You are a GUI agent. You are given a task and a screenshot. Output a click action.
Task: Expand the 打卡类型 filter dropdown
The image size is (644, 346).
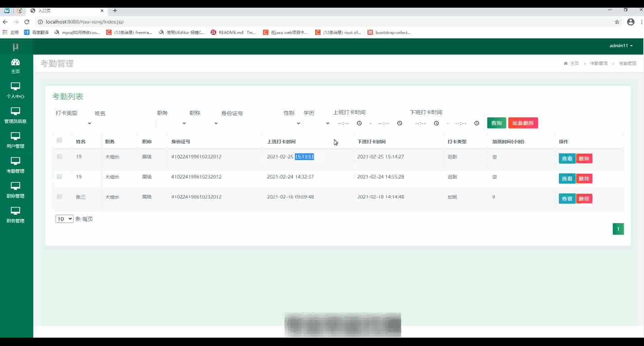pos(74,123)
